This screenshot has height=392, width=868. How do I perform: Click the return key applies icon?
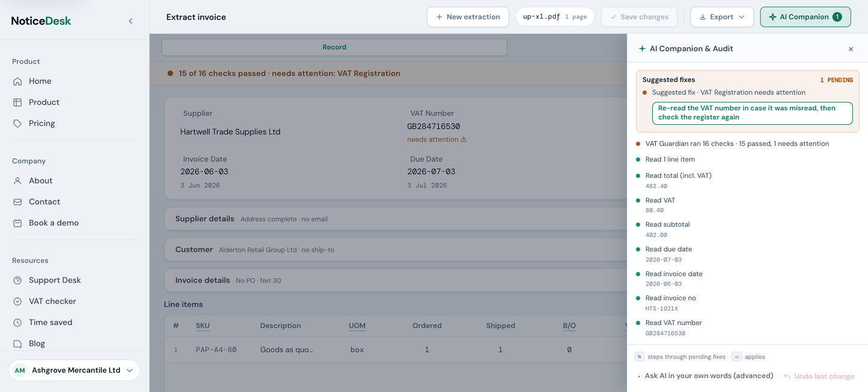tap(736, 356)
